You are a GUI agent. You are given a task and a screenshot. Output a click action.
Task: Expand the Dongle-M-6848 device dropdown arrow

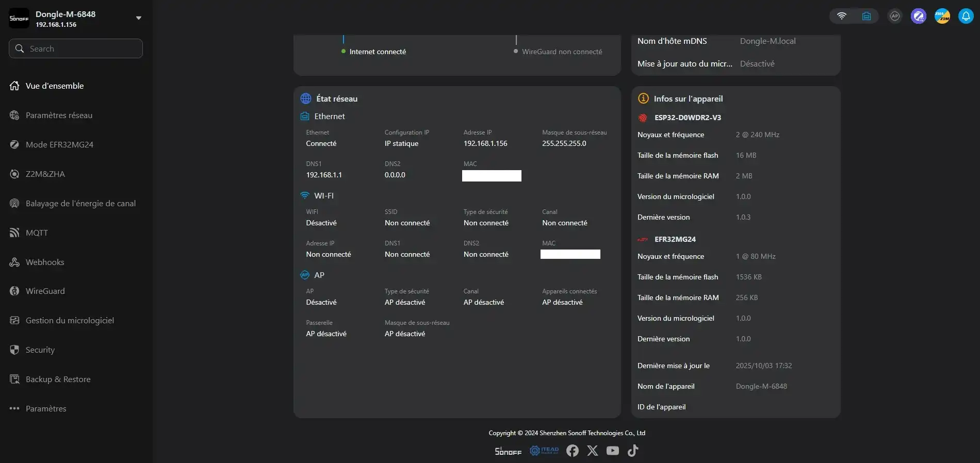pos(138,18)
